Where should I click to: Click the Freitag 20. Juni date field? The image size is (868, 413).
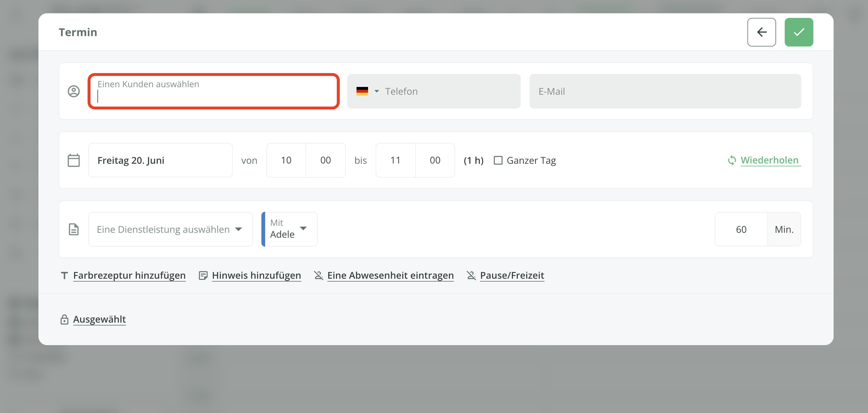160,160
